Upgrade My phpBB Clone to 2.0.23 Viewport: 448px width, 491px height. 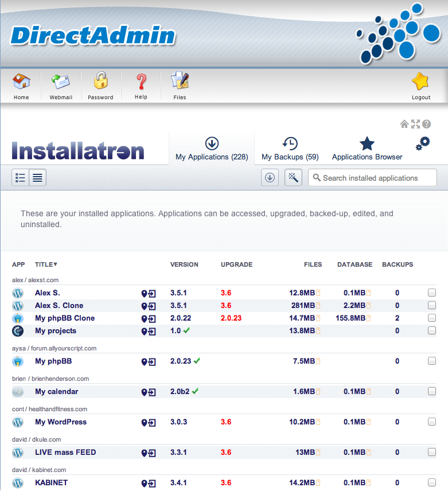point(231,318)
